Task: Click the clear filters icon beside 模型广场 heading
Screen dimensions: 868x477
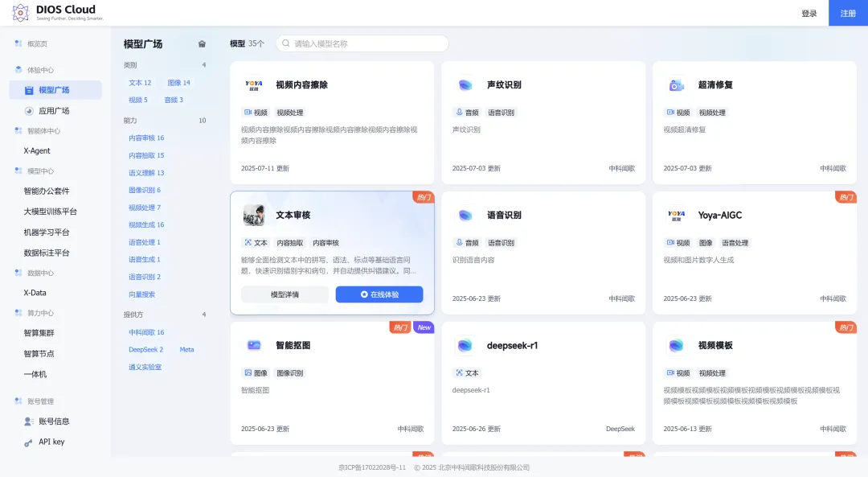Action: coord(202,44)
